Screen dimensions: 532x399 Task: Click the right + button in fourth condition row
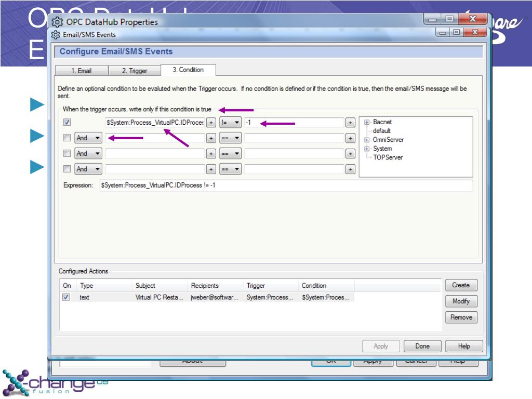[350, 169]
